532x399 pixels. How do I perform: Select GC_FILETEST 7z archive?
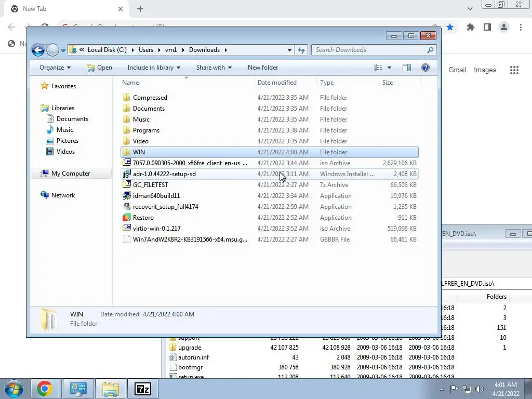pos(270,185)
